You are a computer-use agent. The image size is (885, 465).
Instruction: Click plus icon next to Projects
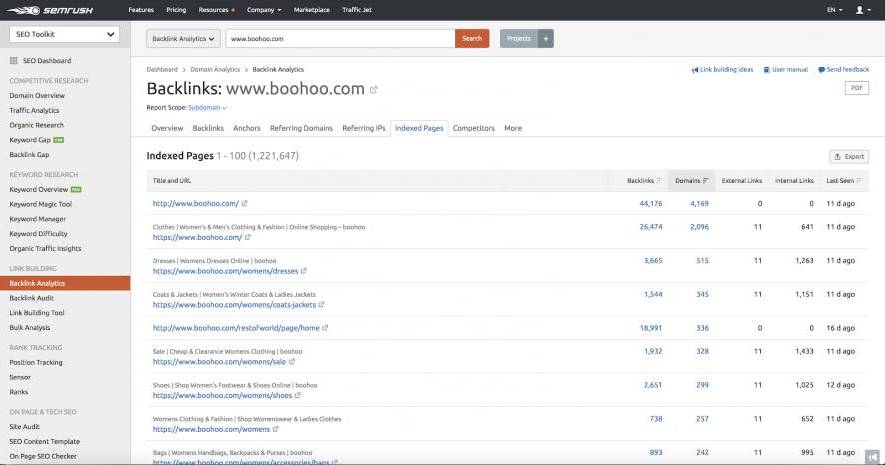(x=545, y=38)
